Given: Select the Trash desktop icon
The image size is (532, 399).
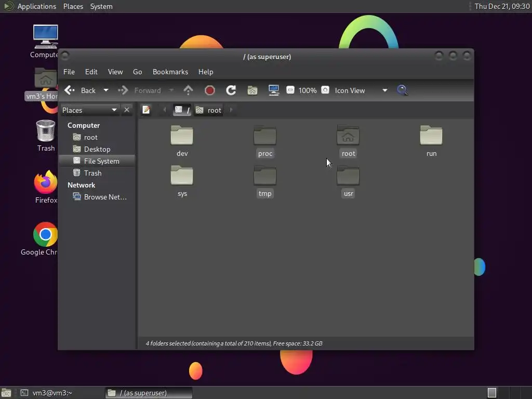Looking at the screenshot, I should (46, 131).
